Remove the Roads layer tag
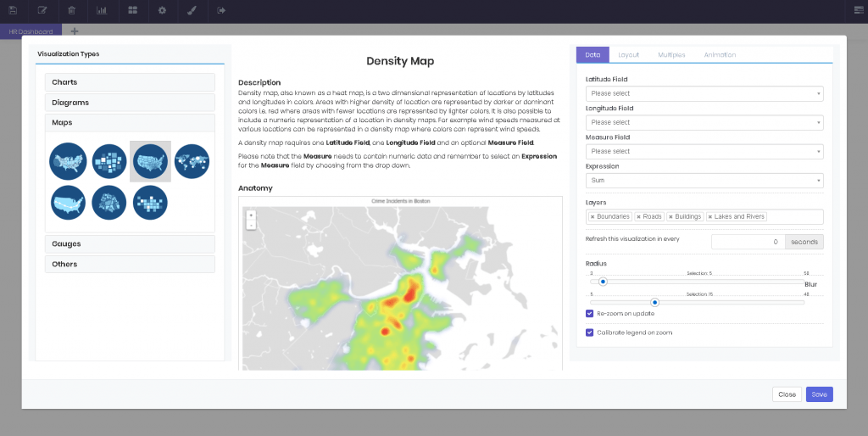This screenshot has width=868, height=436. pos(638,216)
